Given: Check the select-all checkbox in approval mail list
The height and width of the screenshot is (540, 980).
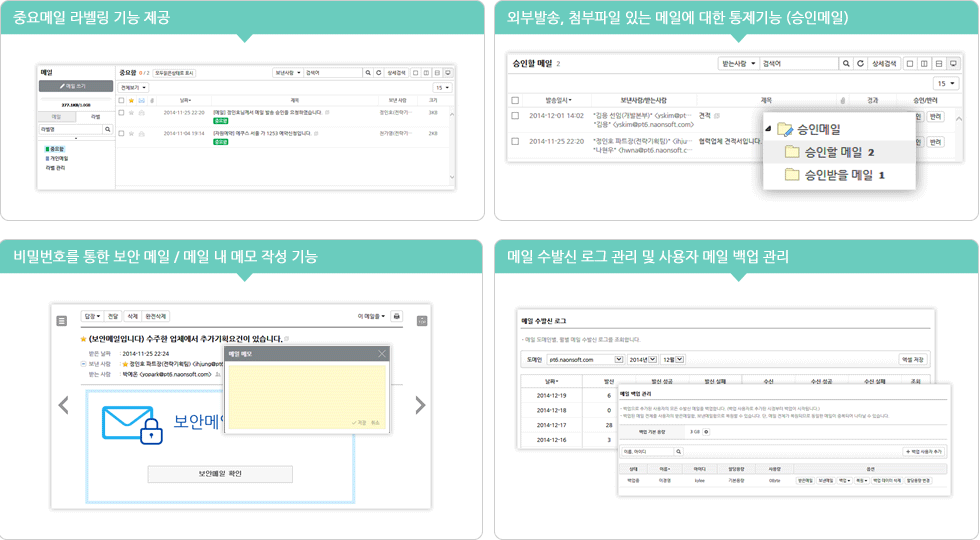Looking at the screenshot, I should tap(516, 101).
